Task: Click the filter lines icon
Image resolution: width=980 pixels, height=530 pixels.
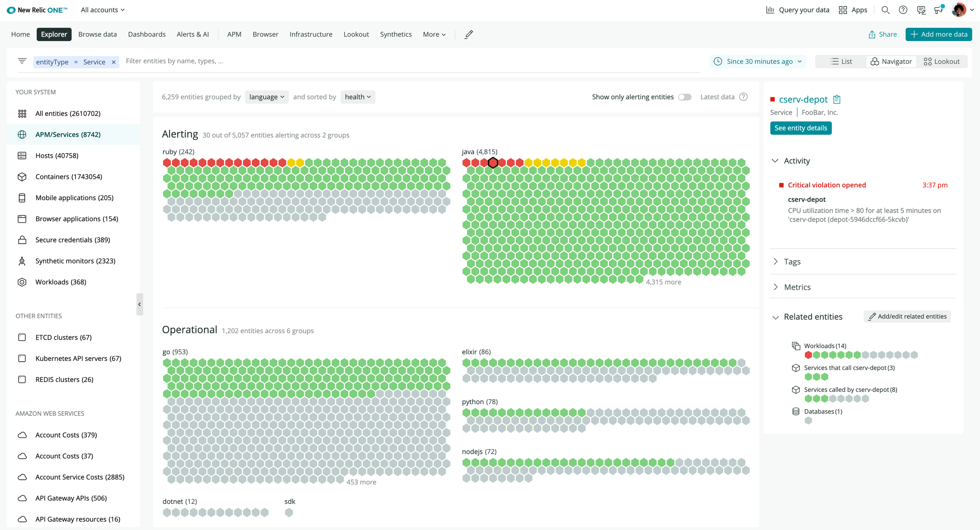Action: 22,61
